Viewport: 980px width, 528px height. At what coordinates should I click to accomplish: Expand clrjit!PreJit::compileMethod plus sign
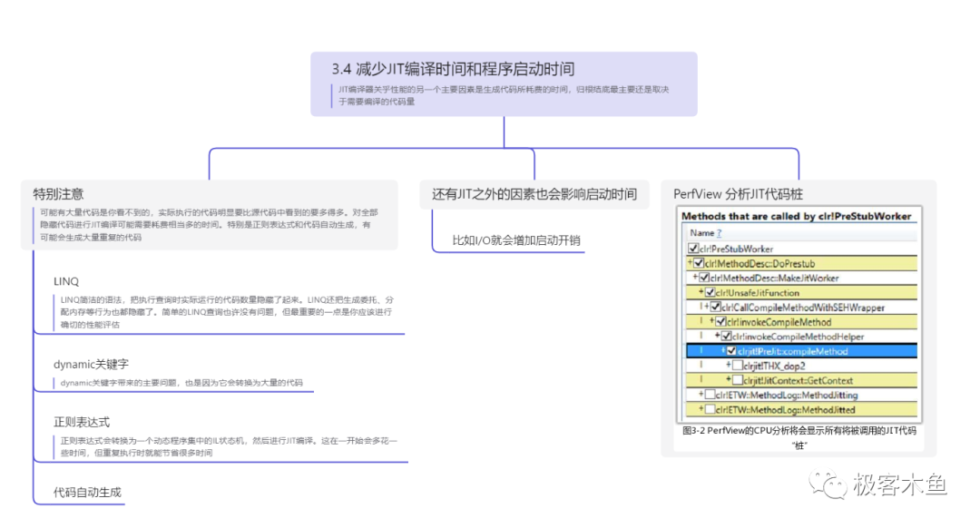723,350
